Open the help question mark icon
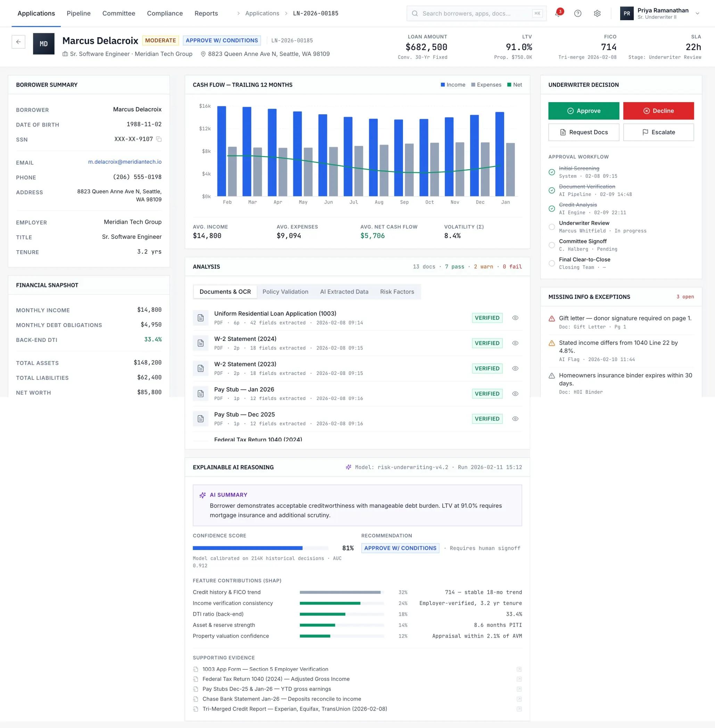 (577, 14)
